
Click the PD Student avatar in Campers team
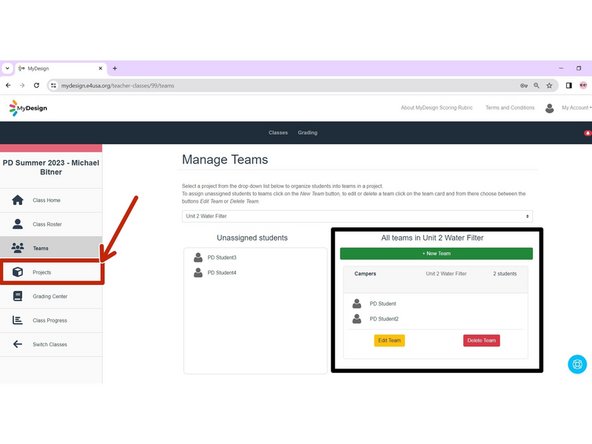click(357, 304)
